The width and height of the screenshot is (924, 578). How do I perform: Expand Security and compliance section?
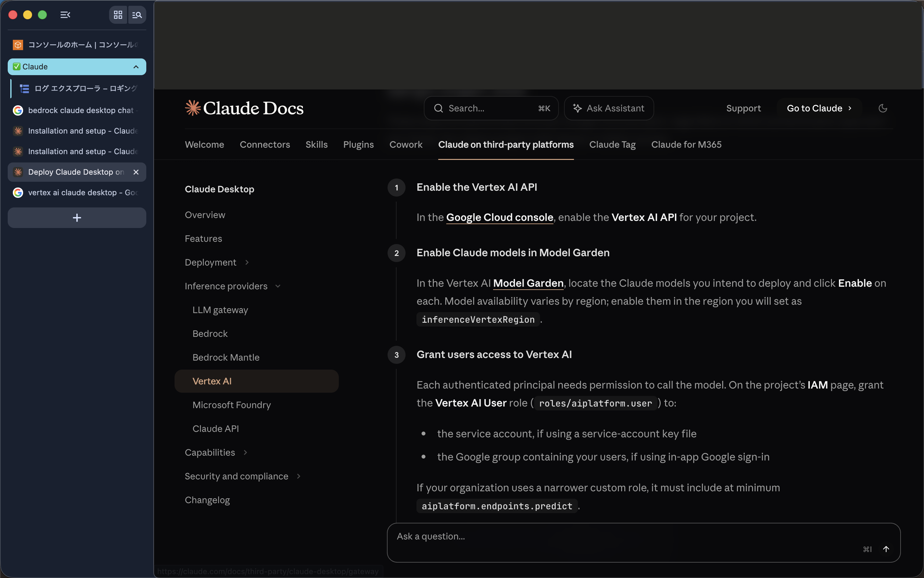pyautogui.click(x=243, y=476)
